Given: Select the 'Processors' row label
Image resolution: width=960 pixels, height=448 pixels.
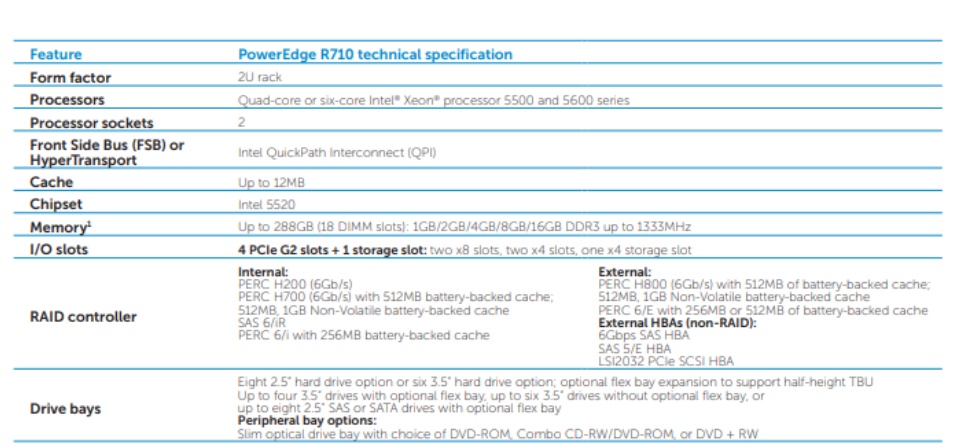Looking at the screenshot, I should tap(67, 99).
